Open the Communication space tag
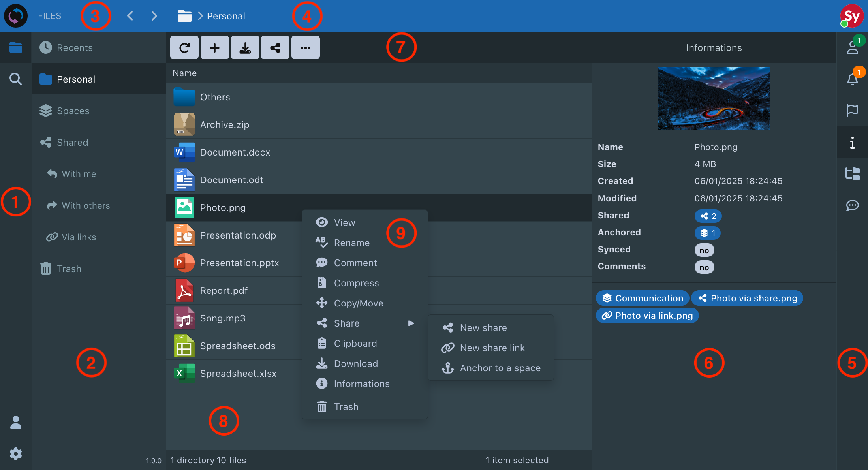 (643, 298)
